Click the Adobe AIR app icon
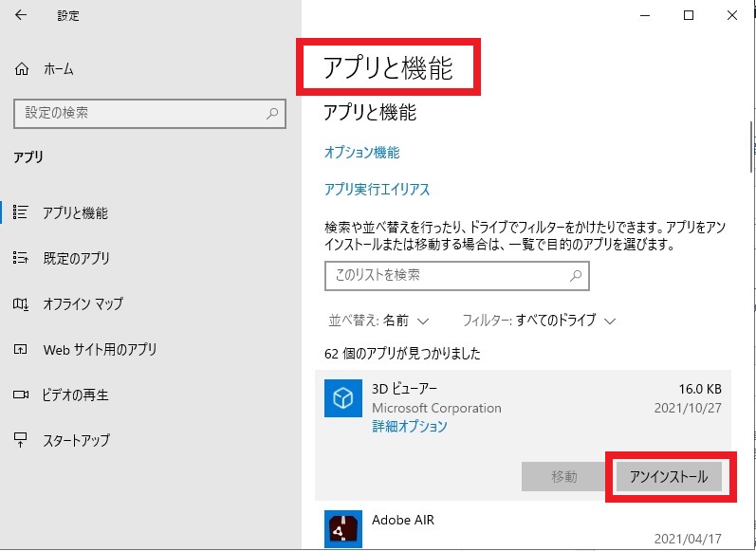 point(343,529)
